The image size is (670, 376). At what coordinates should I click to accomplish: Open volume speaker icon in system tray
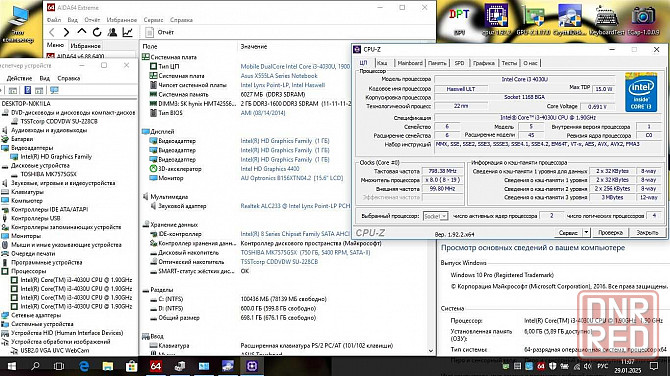[588, 366]
